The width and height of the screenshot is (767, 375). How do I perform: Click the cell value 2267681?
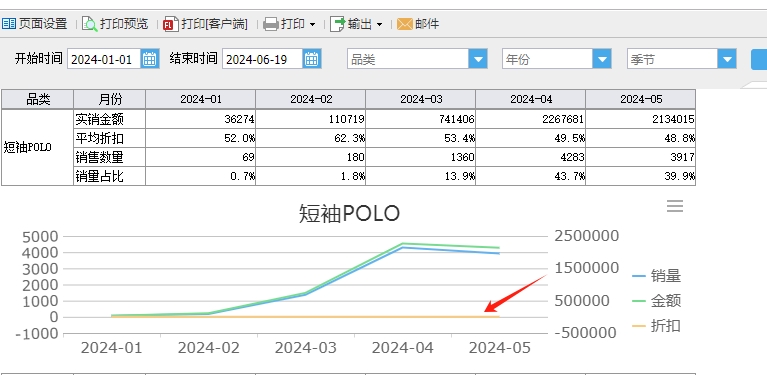[531, 119]
